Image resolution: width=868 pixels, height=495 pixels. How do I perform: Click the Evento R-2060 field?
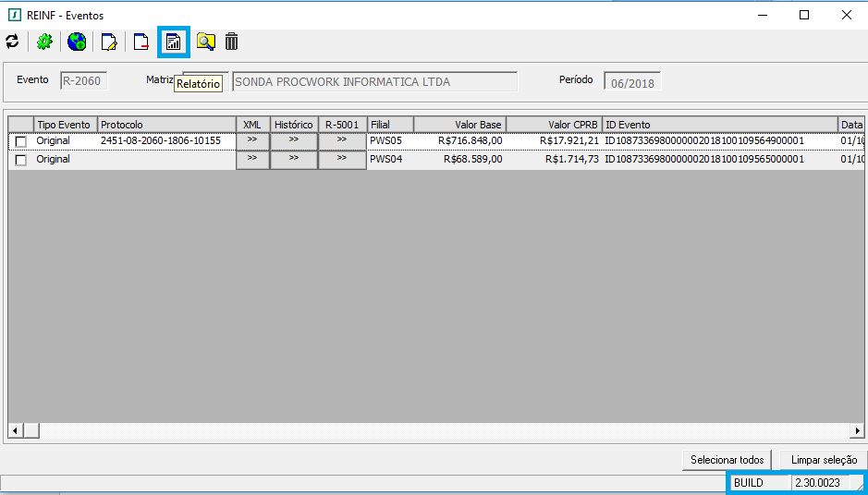[x=83, y=81]
